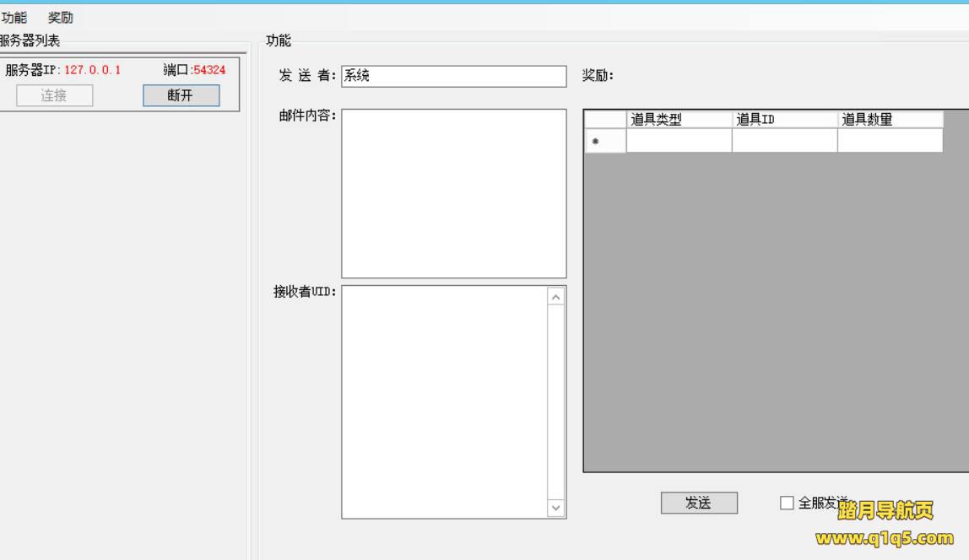Viewport: 969px width, 560px height.
Task: Click the reward grid top-left corner cell
Action: (x=604, y=120)
